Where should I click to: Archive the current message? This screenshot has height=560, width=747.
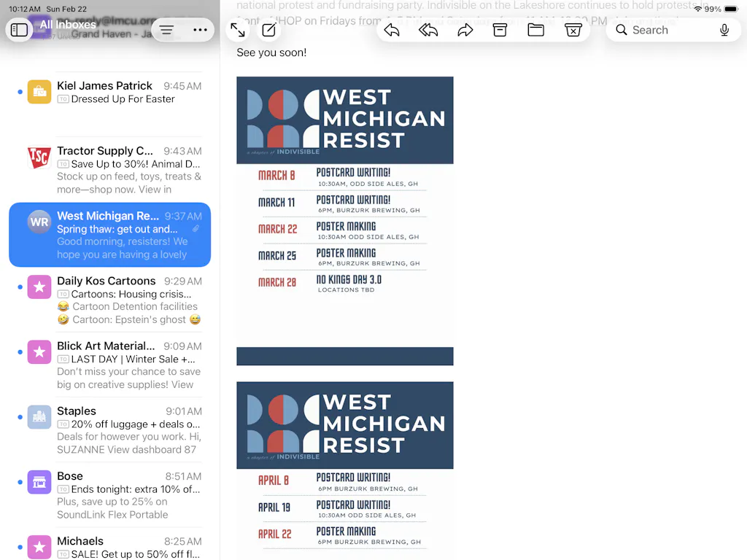(500, 30)
